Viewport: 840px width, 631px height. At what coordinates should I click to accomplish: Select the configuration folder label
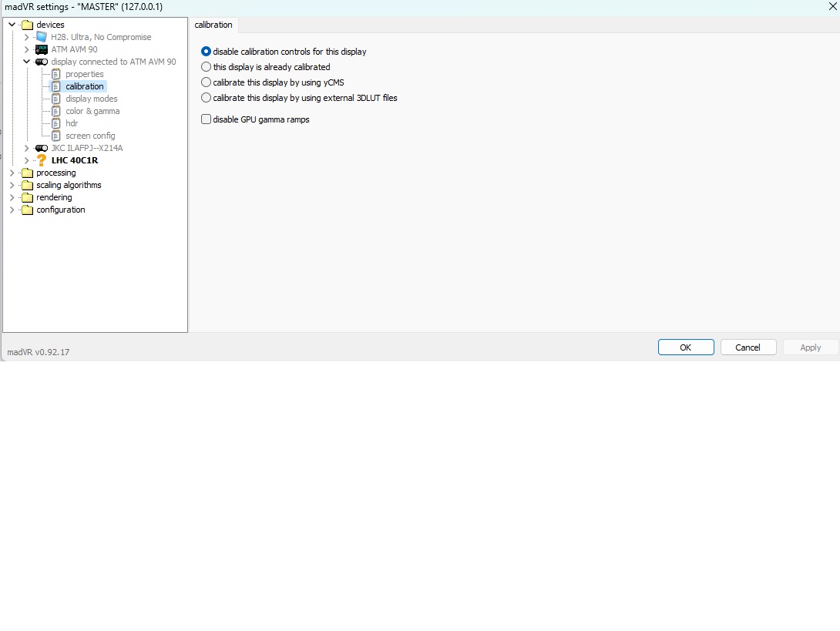61,210
